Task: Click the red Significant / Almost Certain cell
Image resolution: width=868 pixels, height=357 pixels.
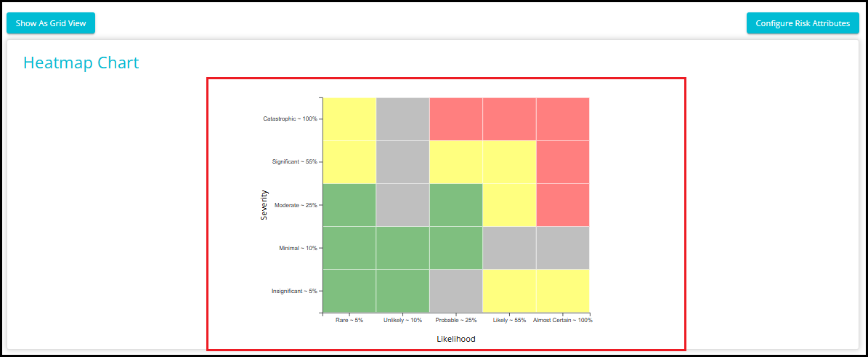Action: coord(562,161)
